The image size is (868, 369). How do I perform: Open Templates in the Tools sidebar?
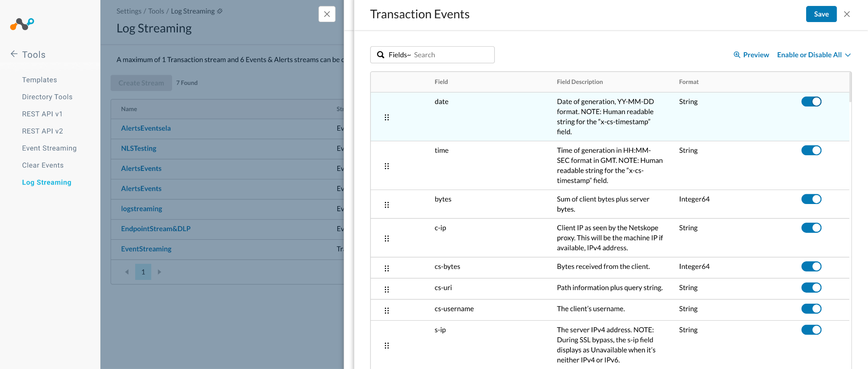39,80
